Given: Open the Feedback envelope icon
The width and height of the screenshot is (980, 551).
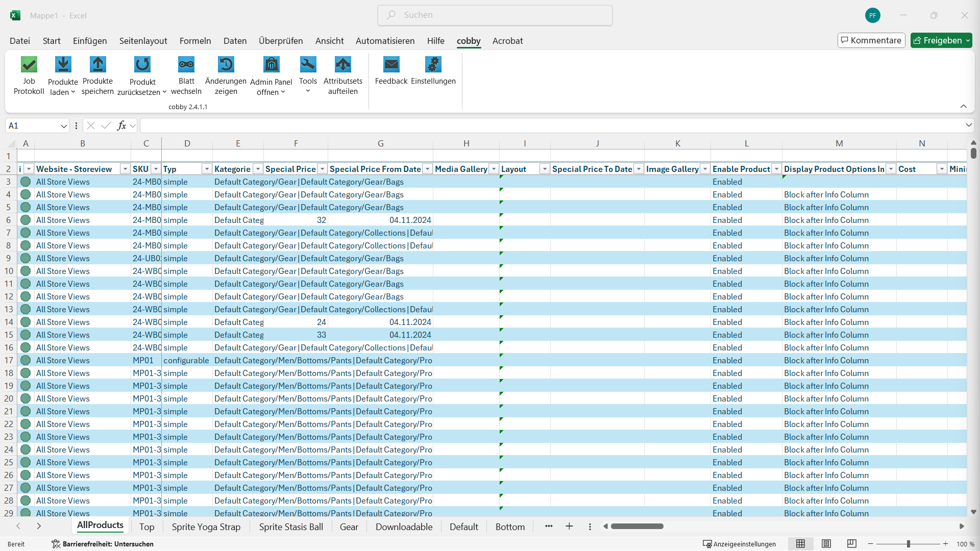Looking at the screenshot, I should click(x=391, y=65).
